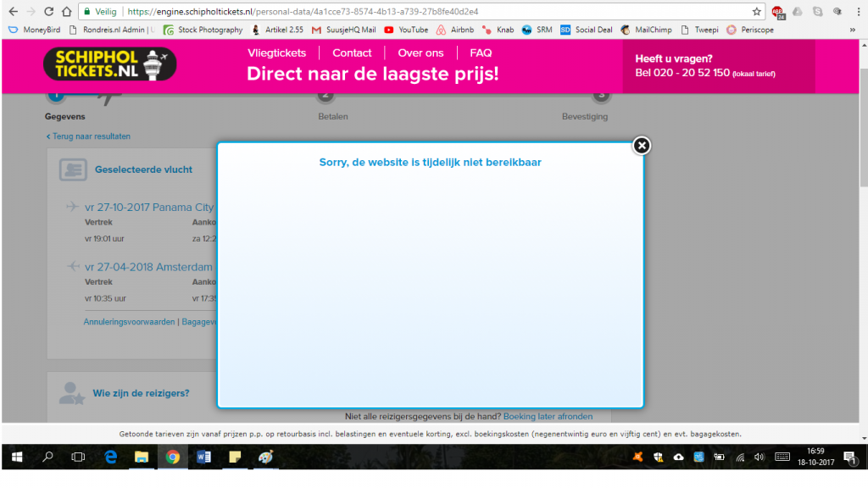
Task: Open the Knab bookmark
Action: [498, 30]
